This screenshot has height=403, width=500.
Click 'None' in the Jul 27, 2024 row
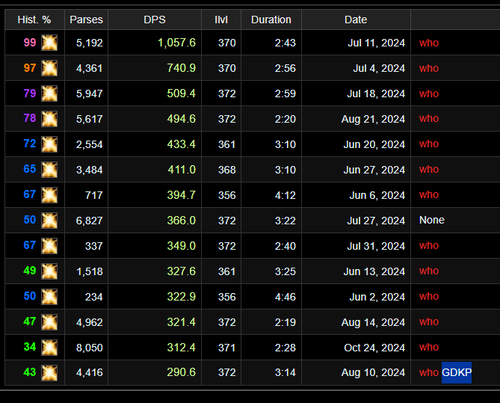(x=432, y=220)
